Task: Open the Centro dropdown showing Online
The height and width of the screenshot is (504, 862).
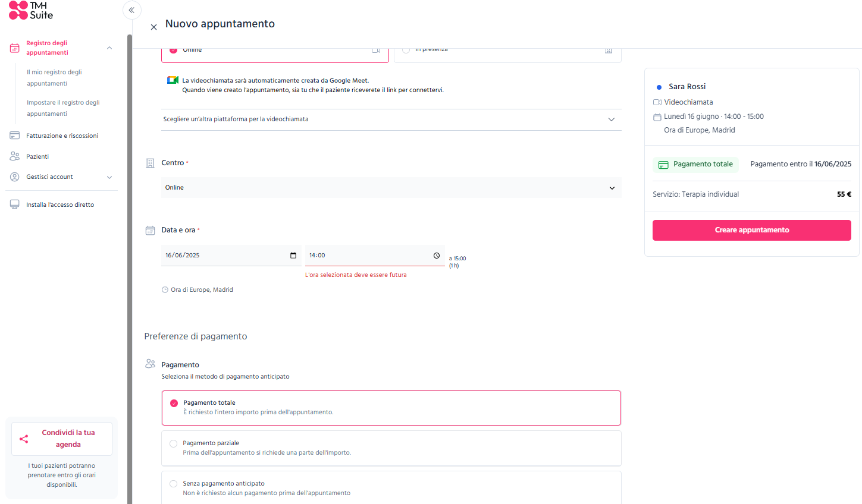Action: pos(391,188)
